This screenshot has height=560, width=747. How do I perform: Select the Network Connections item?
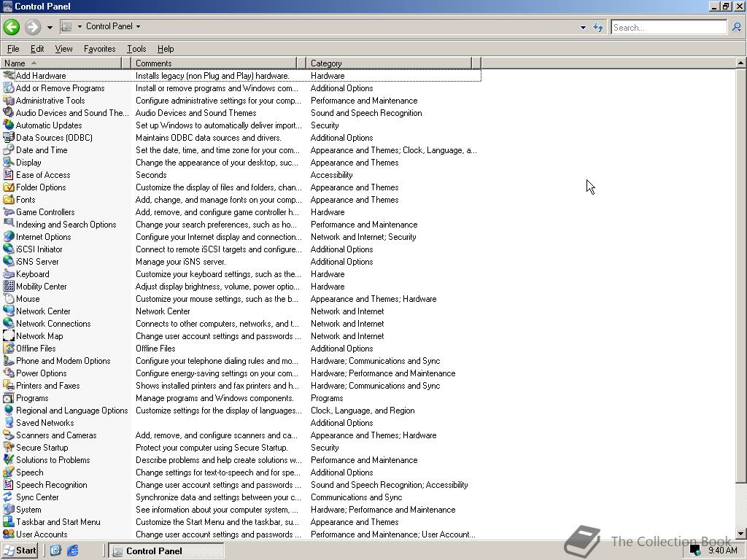53,323
